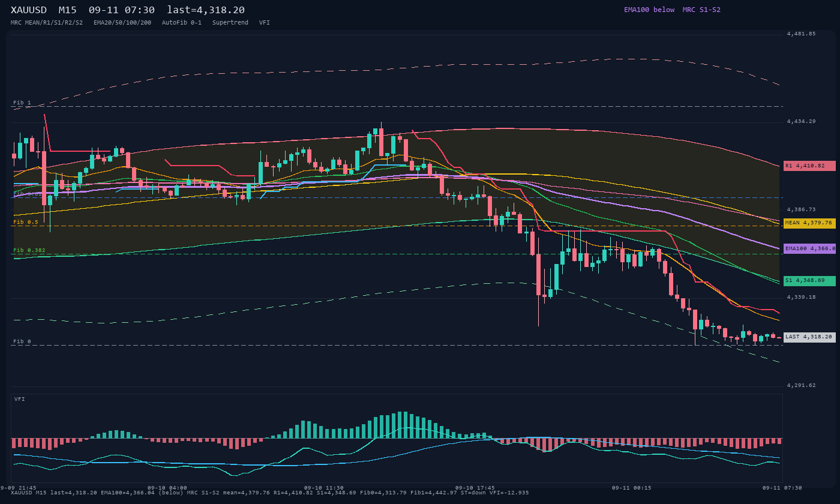This screenshot has width=840, height=504.
Task: Click the "EMA100 below" status in the header
Action: [x=649, y=10]
